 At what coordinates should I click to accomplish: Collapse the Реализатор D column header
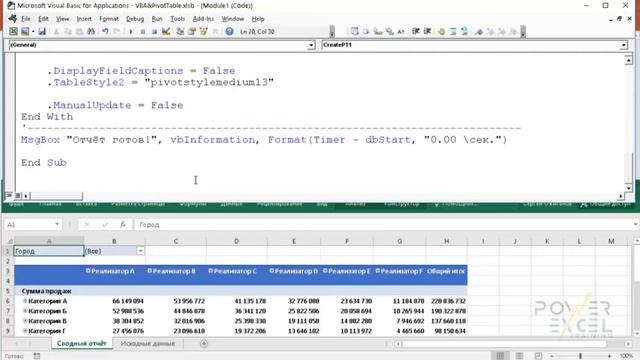click(x=271, y=271)
